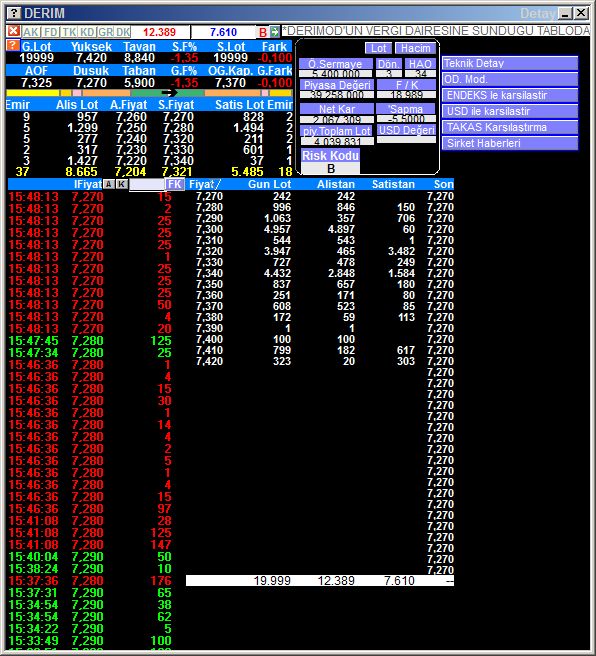596x656 pixels.
Task: Select the TK toolbar button
Action: click(69, 32)
